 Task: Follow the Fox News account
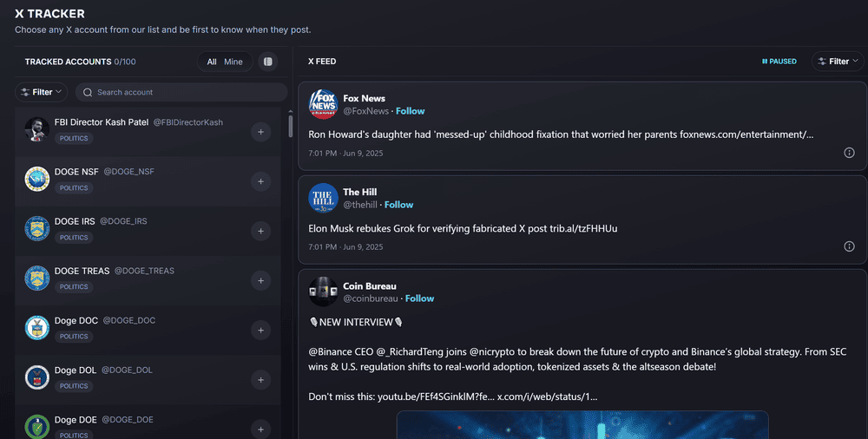point(411,111)
